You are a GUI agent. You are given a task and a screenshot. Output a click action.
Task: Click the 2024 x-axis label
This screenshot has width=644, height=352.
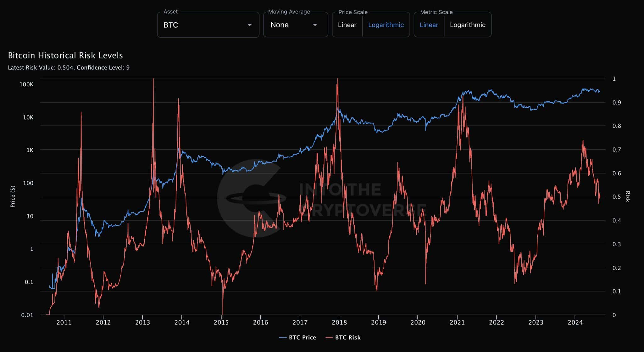[x=575, y=322]
